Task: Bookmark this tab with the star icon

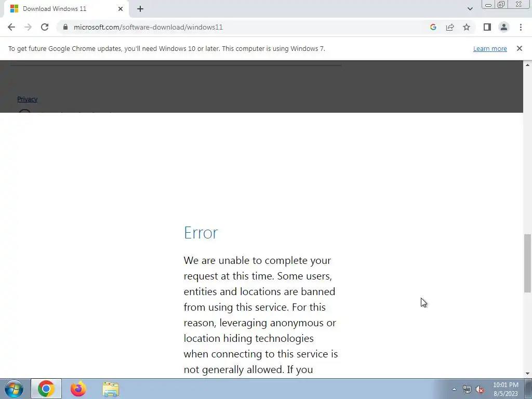Action: pyautogui.click(x=467, y=27)
